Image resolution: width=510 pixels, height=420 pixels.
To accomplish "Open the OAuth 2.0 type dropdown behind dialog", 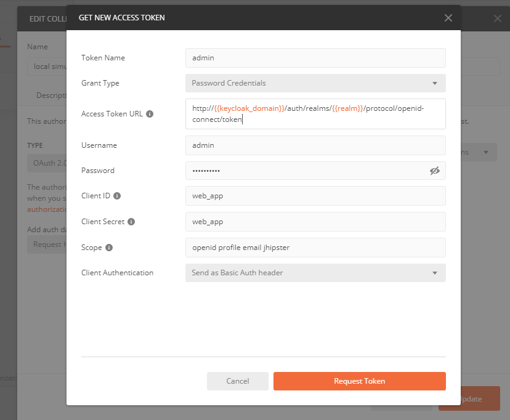I will tap(47, 163).
